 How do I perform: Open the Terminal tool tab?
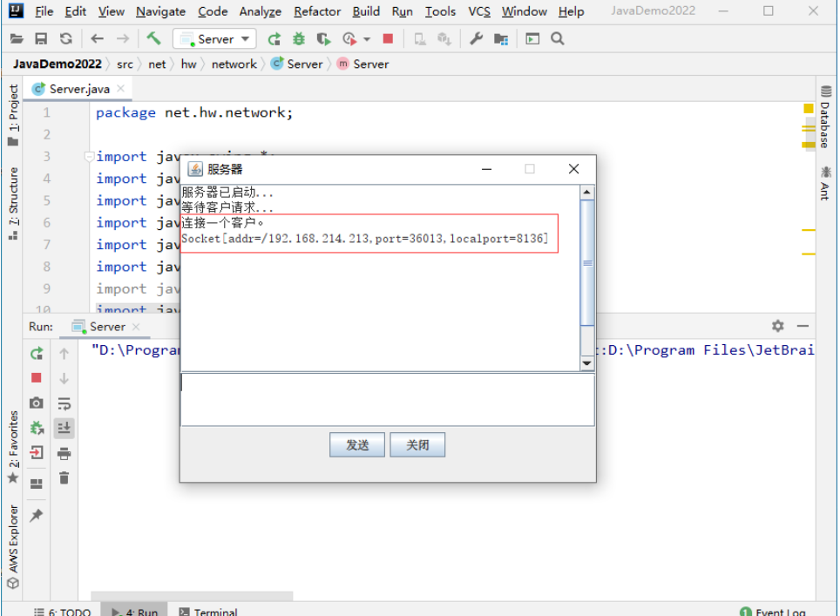click(x=208, y=611)
